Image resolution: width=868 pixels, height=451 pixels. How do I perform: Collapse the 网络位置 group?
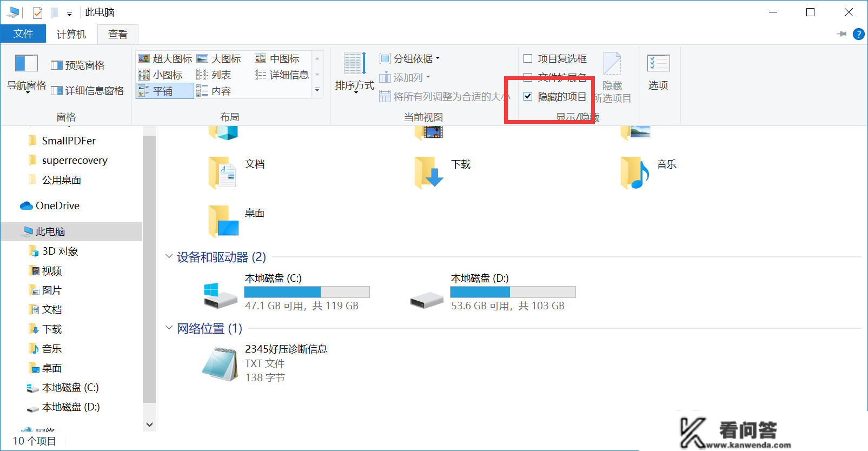[x=169, y=328]
